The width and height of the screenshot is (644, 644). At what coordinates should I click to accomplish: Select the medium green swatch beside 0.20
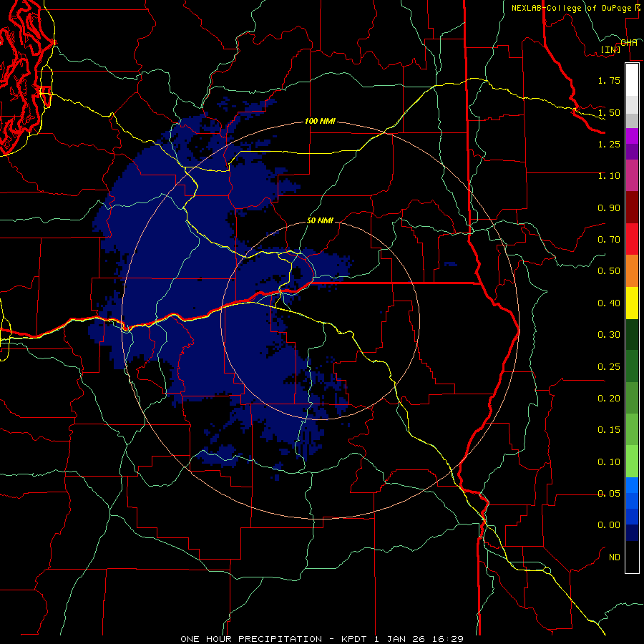[x=632, y=398]
